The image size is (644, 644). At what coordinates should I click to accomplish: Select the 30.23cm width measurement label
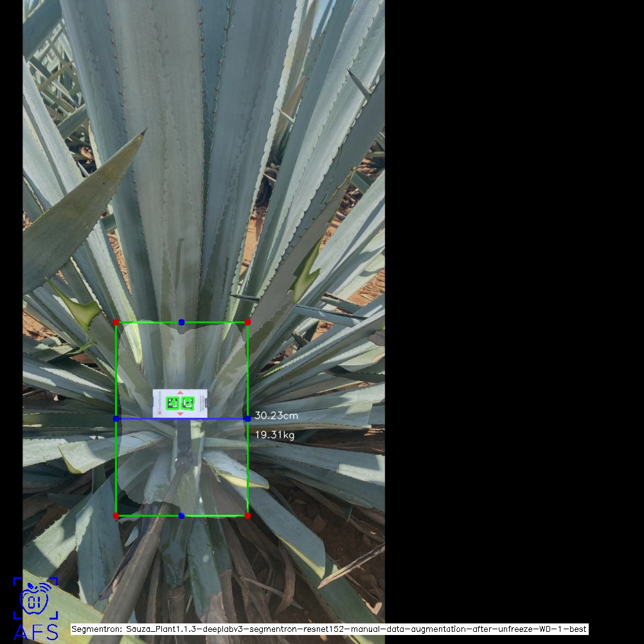pos(276,416)
